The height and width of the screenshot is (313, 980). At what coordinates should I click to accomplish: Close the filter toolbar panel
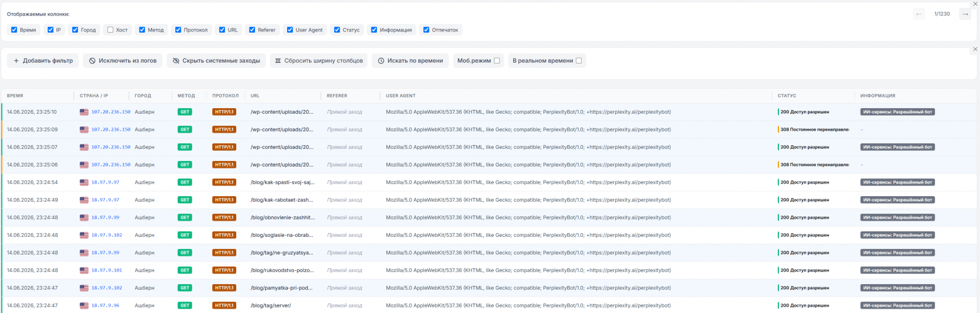coord(975,49)
